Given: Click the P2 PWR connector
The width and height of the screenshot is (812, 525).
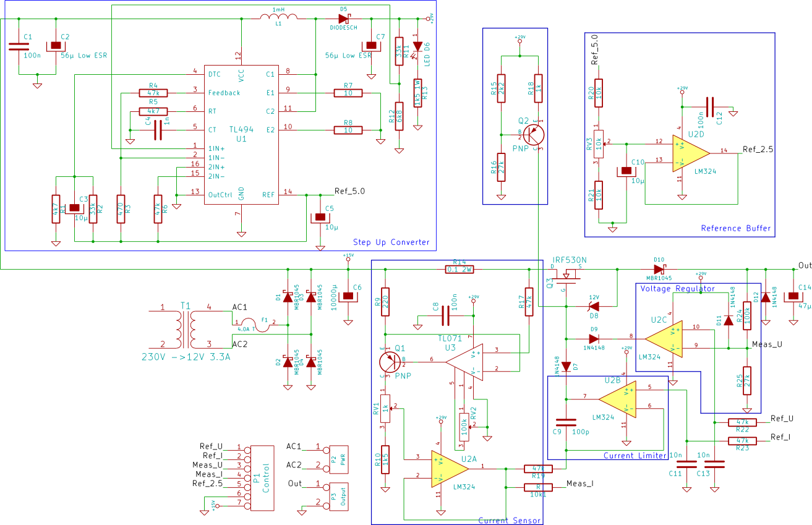Looking at the screenshot, I should (340, 459).
